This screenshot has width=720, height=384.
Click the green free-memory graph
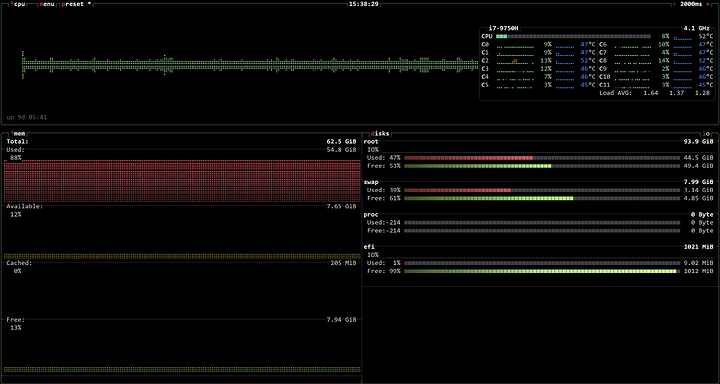(182, 369)
